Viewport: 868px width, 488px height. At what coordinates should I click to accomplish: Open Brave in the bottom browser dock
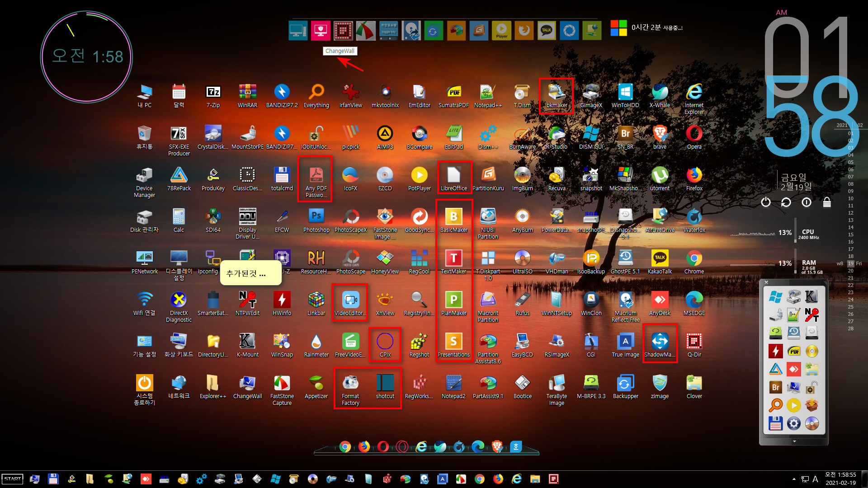(497, 447)
